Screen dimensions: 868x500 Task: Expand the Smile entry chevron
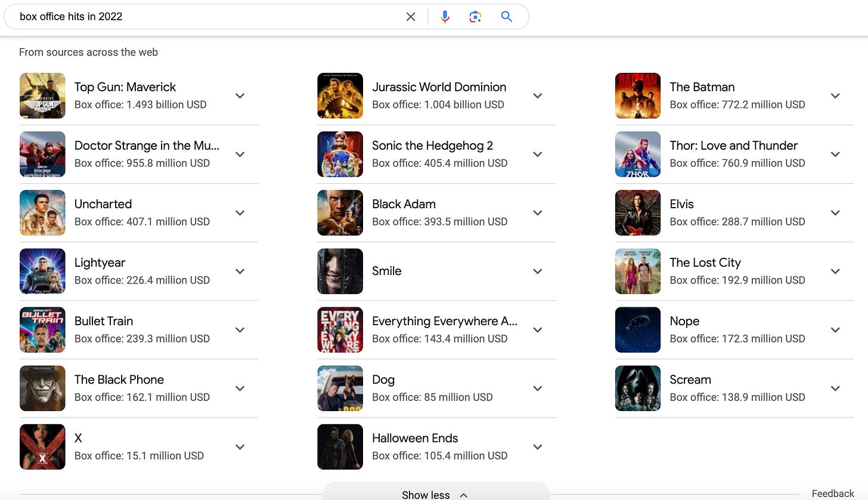(x=538, y=271)
